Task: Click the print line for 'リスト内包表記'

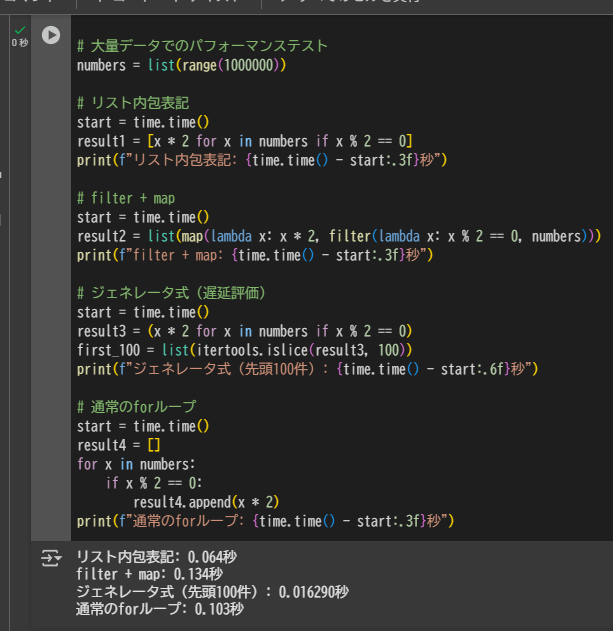Action: click(x=262, y=160)
